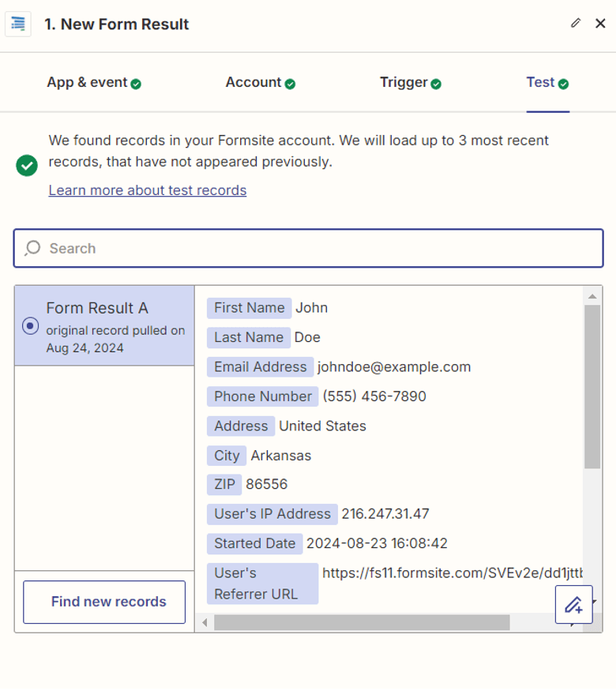This screenshot has height=691, width=616.
Task: Click the pencil icon to rename step
Action: 576,23
